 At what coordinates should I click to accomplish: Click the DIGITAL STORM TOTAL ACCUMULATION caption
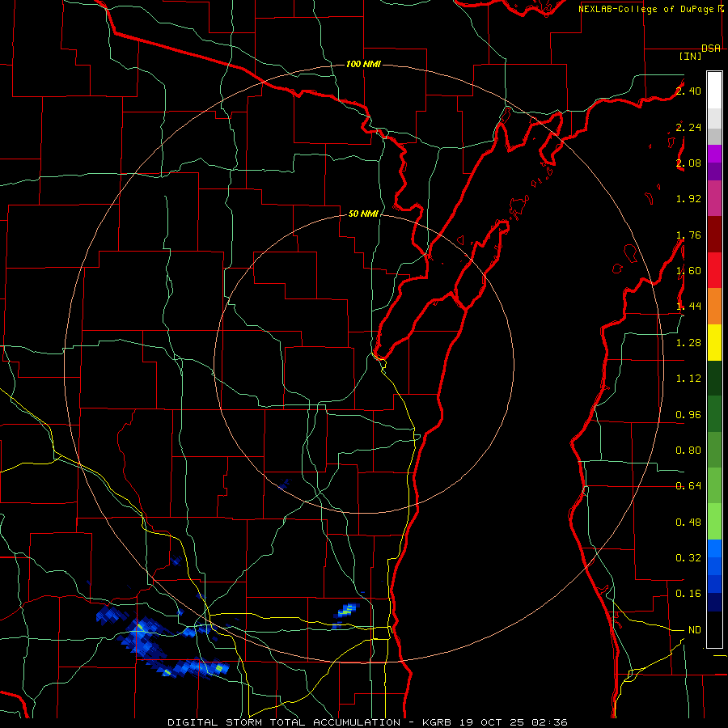[284, 722]
